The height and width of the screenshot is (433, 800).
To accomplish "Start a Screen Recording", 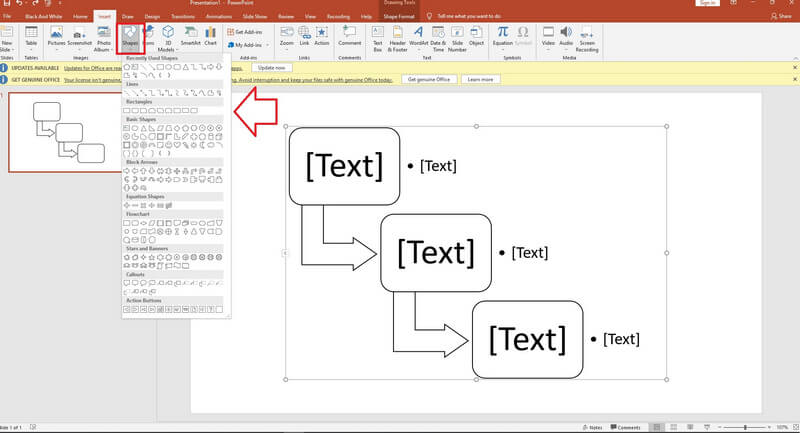I will pos(587,39).
